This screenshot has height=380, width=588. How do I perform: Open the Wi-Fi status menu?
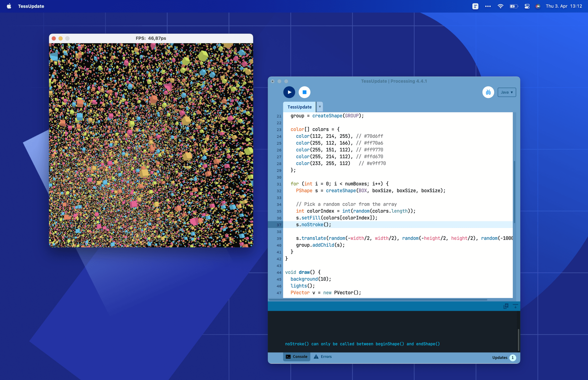click(x=500, y=6)
